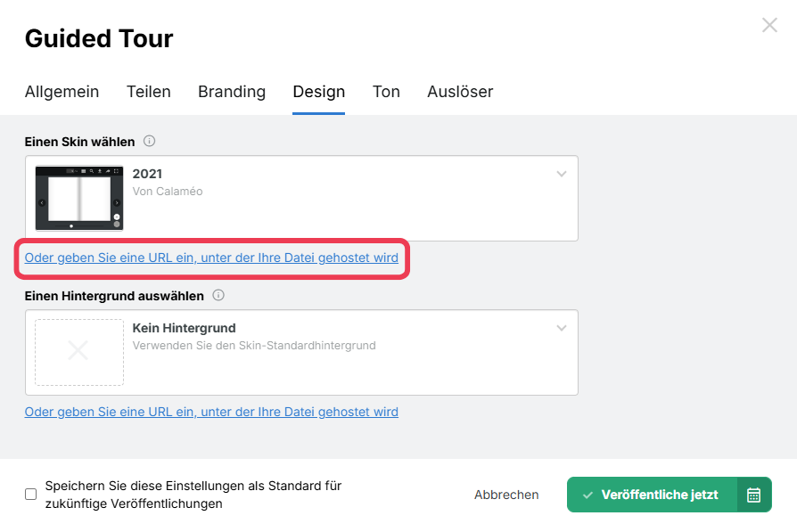Show info for Einen Skin wählen
The height and width of the screenshot is (532, 797).
tap(149, 141)
